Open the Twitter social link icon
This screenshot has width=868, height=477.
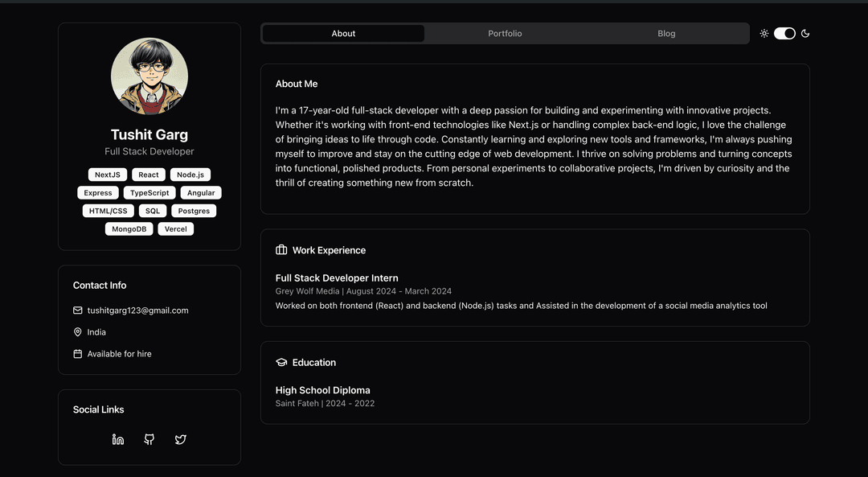(181, 439)
